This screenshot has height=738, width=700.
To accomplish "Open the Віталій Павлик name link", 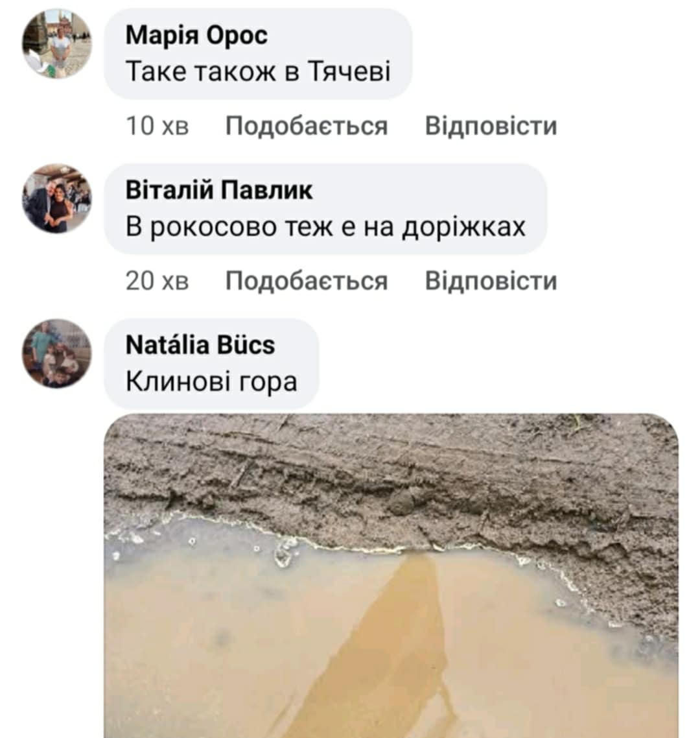I will pyautogui.click(x=219, y=190).
